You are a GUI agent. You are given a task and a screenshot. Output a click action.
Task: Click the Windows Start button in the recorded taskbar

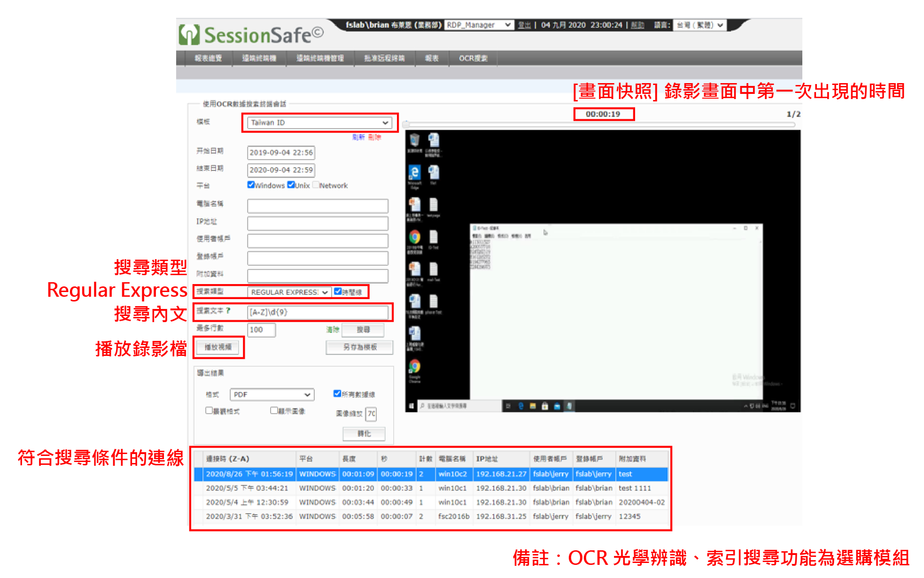412,406
